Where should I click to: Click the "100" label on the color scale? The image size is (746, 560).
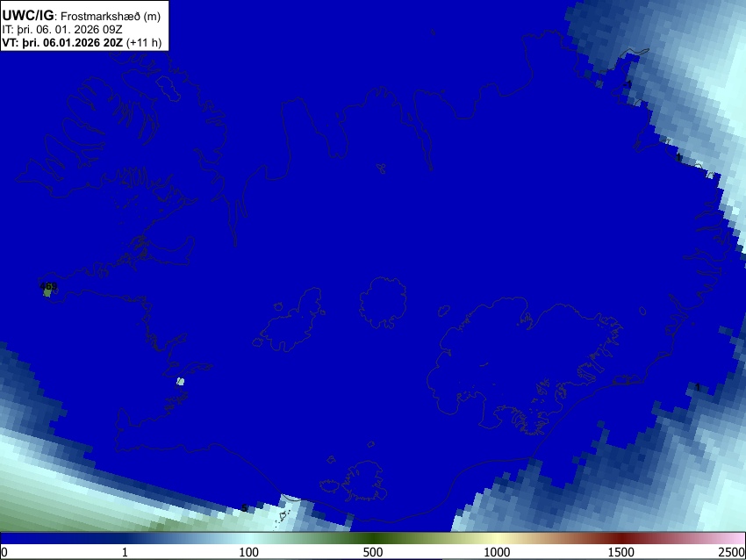(248, 552)
